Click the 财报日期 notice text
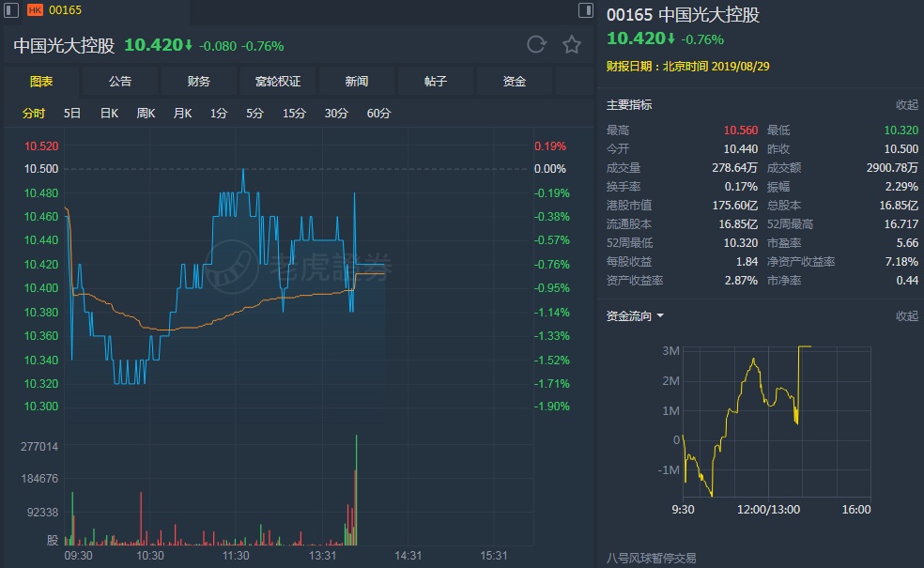The height and width of the screenshot is (568, 924). tap(687, 67)
